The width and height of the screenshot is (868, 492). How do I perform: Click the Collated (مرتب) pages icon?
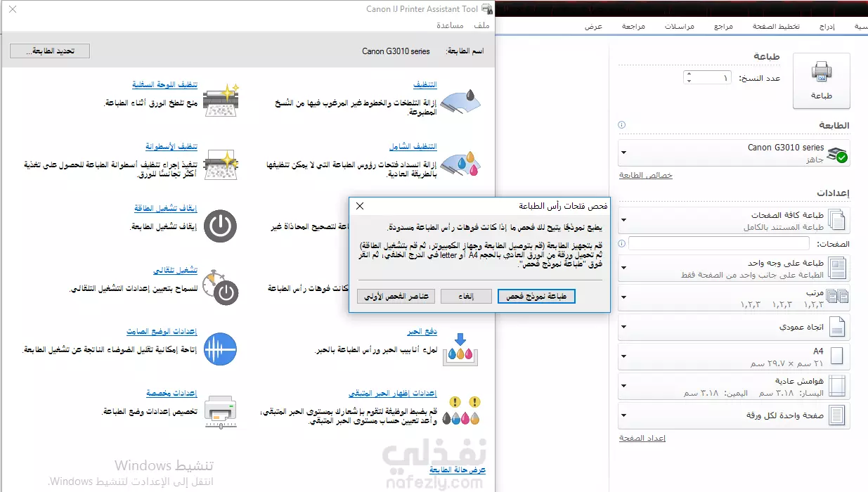pos(837,297)
